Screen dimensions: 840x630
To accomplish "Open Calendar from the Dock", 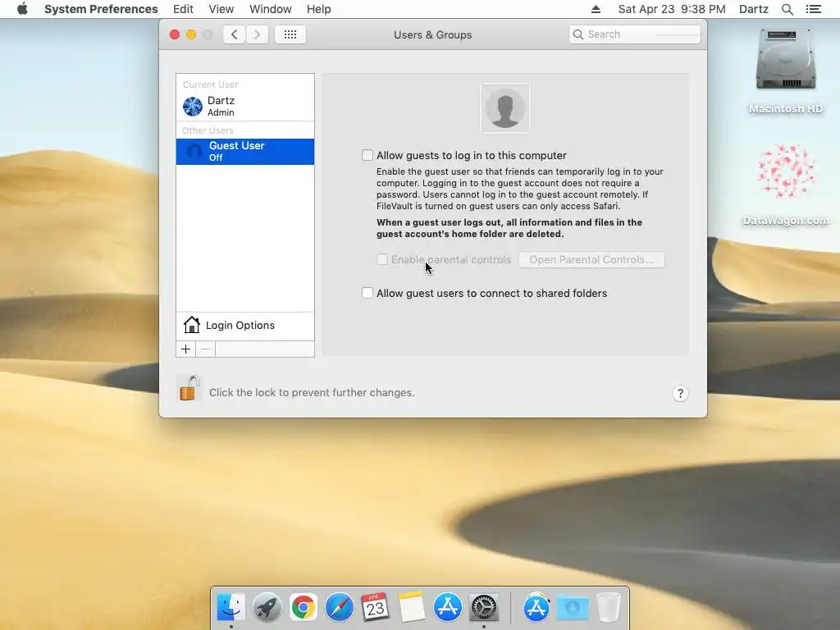I will (x=375, y=608).
